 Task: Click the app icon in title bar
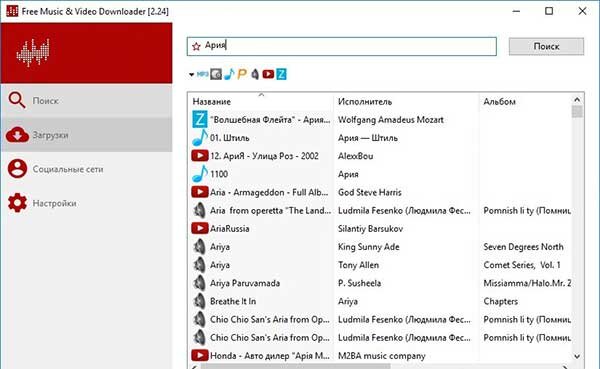[x=12, y=10]
